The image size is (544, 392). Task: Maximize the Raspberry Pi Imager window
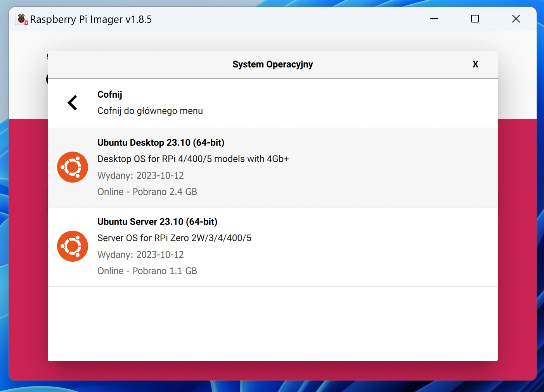[x=475, y=19]
